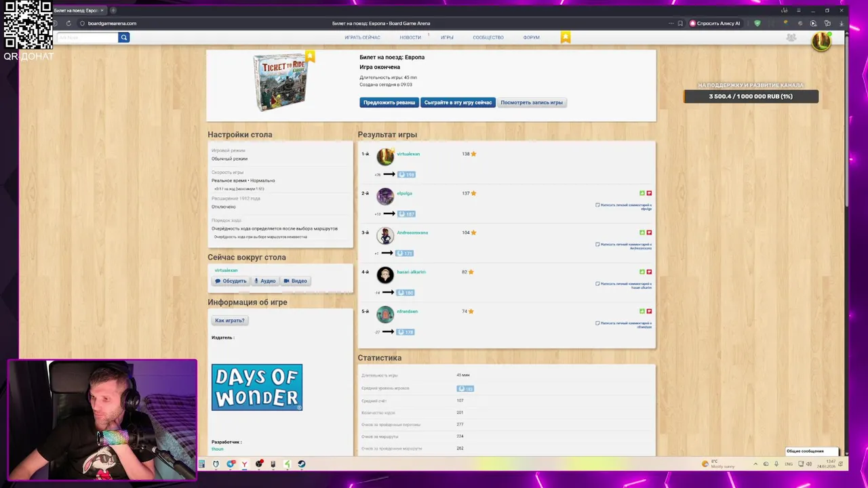Viewport: 868px width, 488px height.
Task: Open virtualexan's avatar picture
Action: 385,157
